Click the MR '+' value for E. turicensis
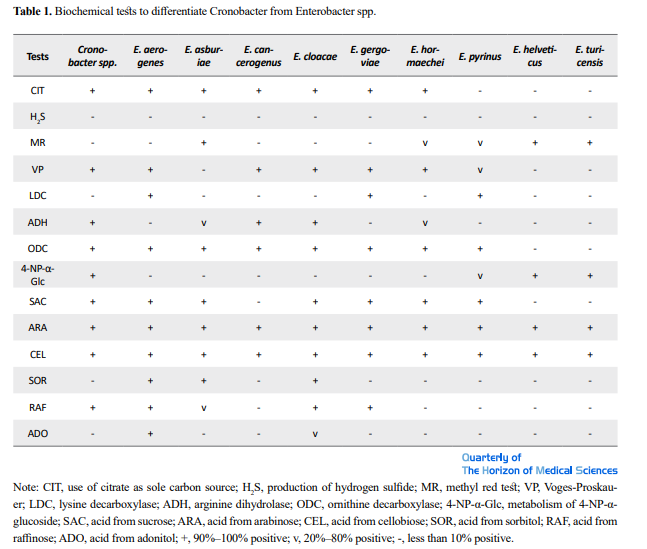Screen dimensions: 647x549 click(x=590, y=143)
